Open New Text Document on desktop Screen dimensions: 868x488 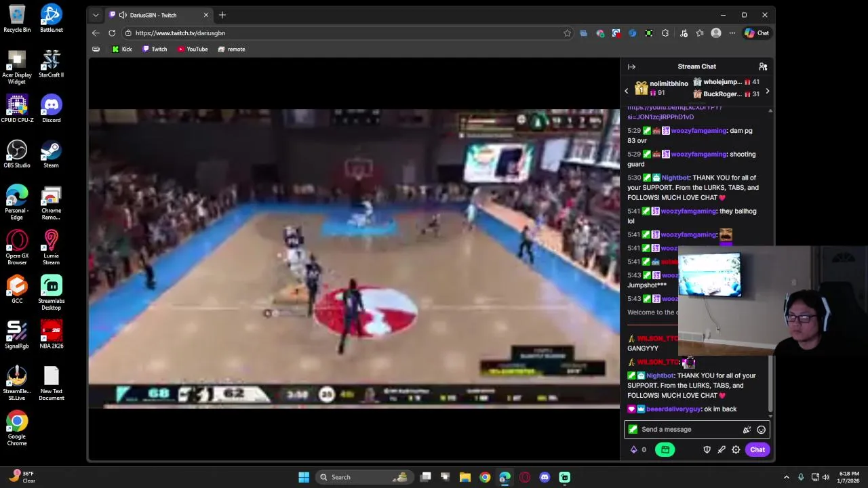pyautogui.click(x=52, y=384)
